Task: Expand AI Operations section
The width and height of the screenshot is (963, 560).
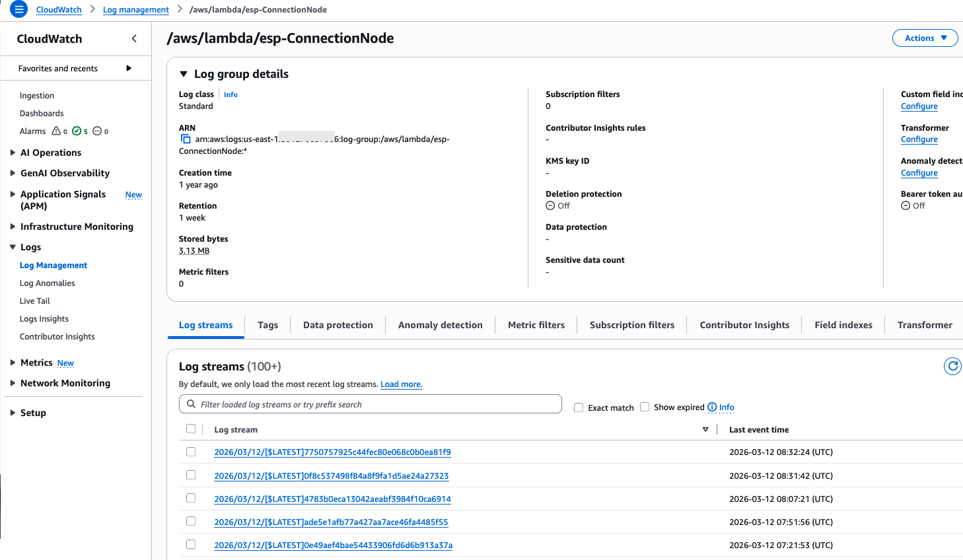Action: coord(13,153)
